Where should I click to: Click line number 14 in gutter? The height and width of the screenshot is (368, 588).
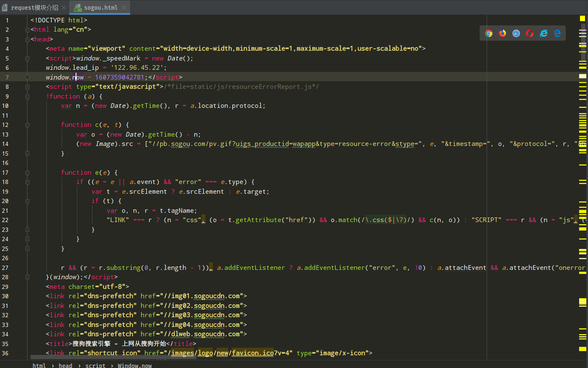(x=5, y=144)
